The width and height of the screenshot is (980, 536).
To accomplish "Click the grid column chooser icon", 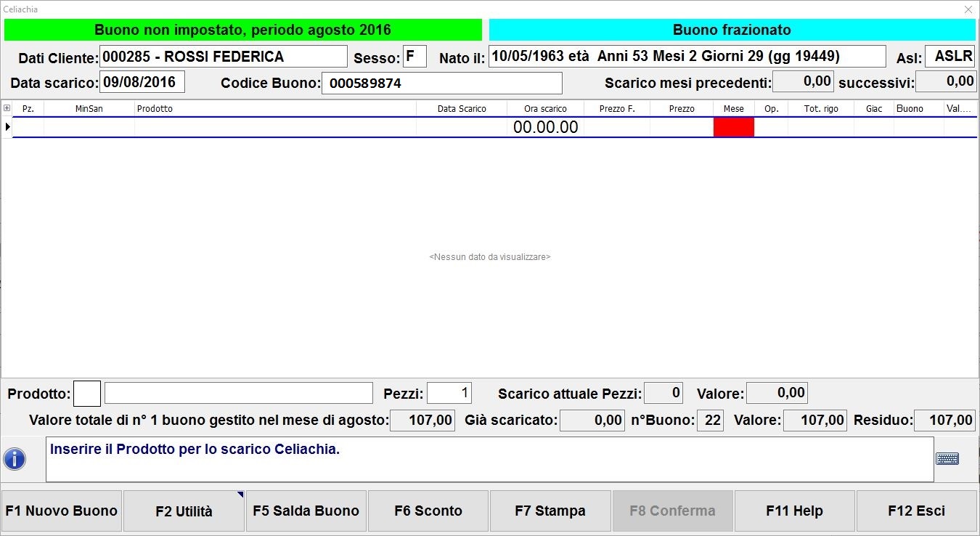I will point(7,108).
